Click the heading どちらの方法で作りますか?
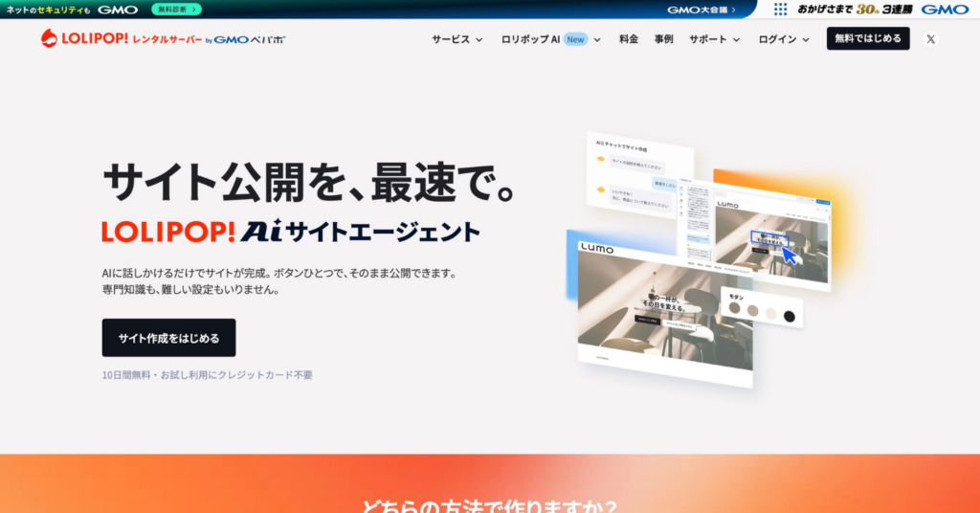This screenshot has width=980, height=513. click(x=489, y=505)
